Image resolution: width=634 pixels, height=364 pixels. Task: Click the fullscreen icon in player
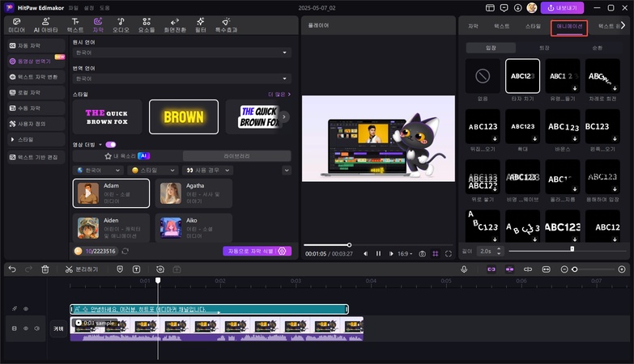[x=449, y=254]
